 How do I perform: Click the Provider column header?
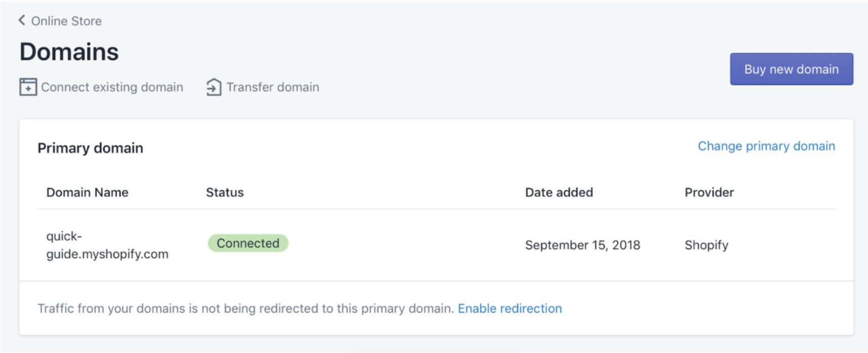708,192
